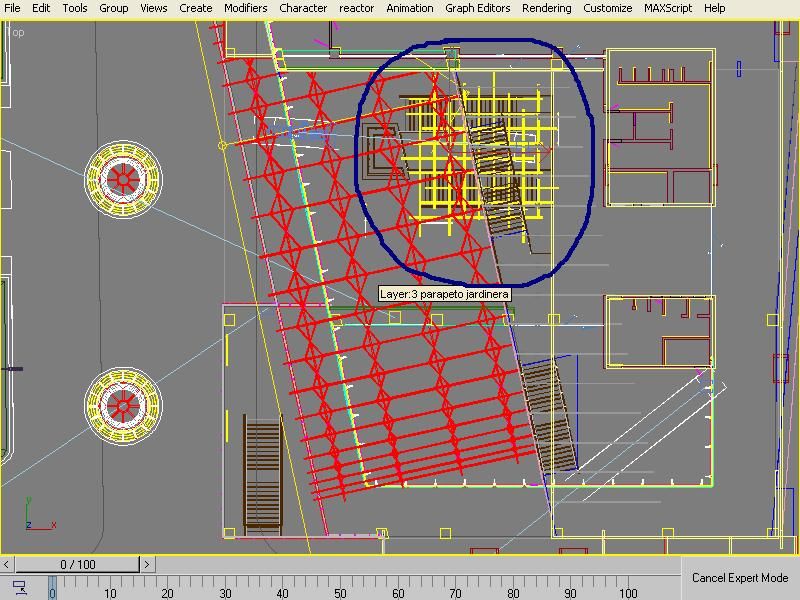Step time slider back with left arrow

tap(6, 564)
